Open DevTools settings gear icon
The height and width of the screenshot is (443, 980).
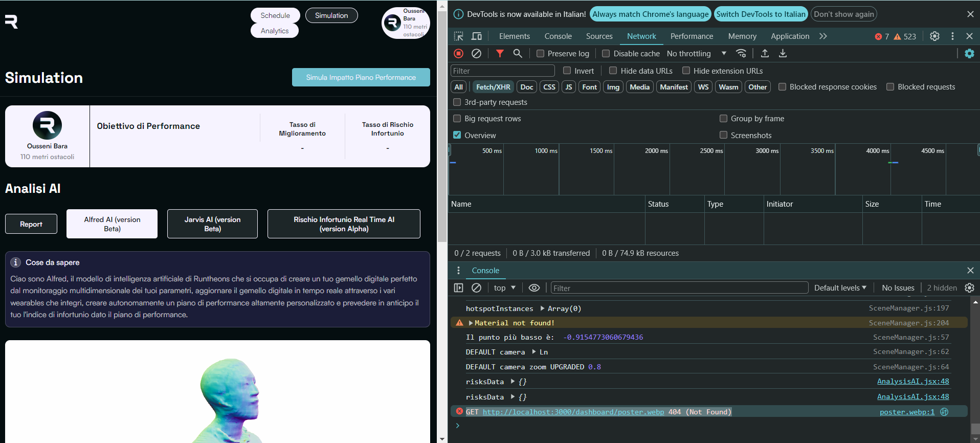pos(934,36)
